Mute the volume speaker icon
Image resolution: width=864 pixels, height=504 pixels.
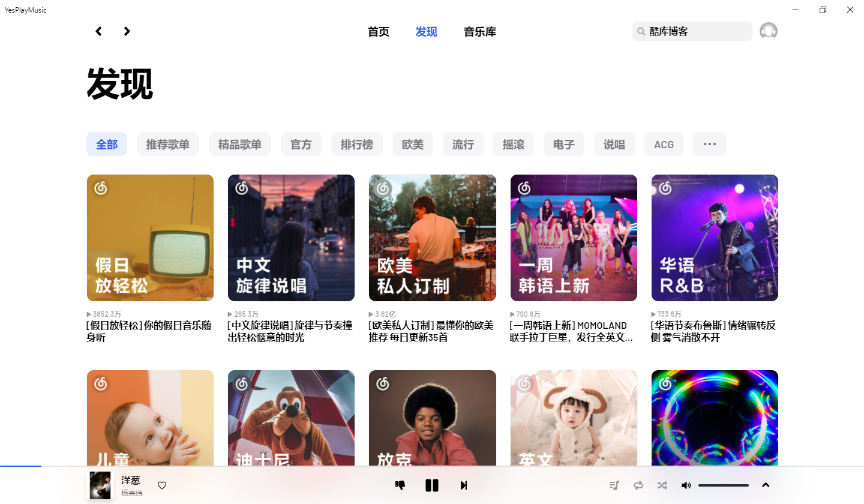[x=686, y=485]
